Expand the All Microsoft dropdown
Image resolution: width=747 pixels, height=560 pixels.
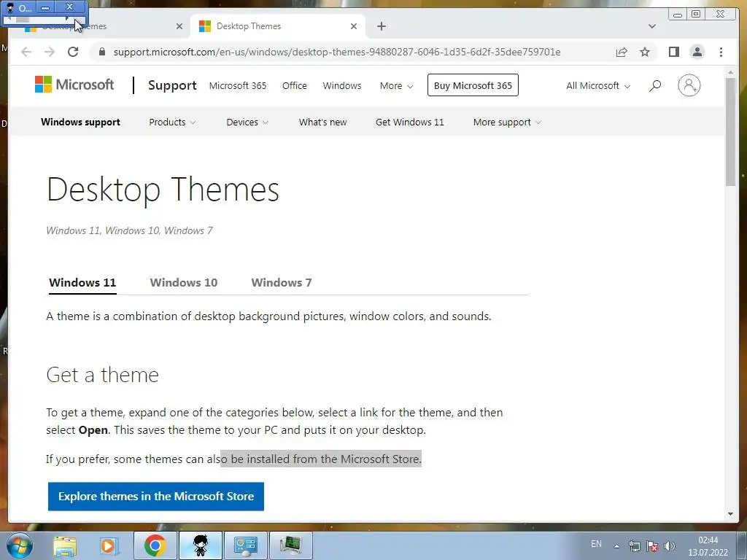(x=598, y=86)
